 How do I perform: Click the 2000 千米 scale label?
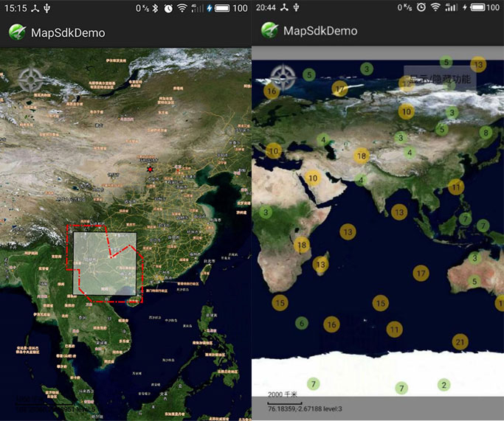[283, 394]
